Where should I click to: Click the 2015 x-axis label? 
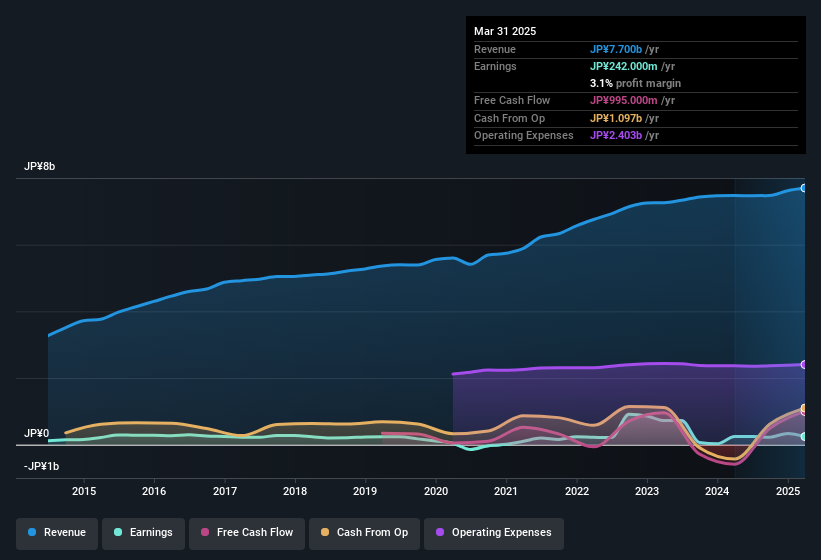[x=84, y=491]
